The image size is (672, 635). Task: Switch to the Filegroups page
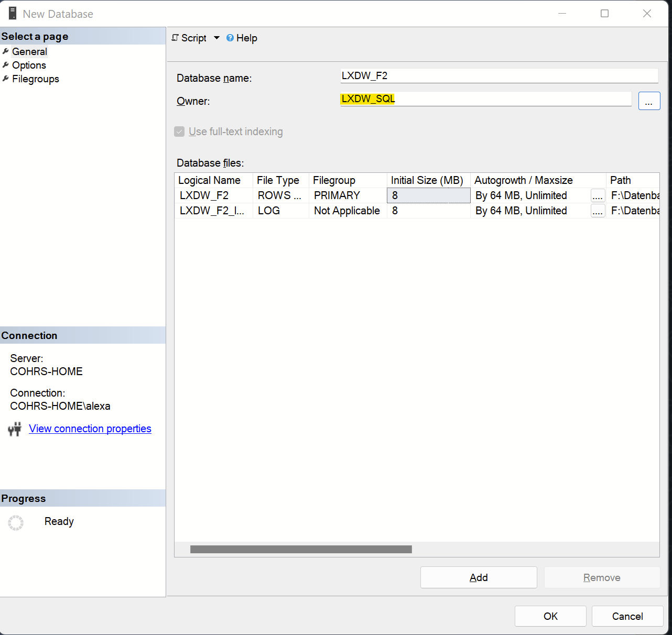[x=35, y=79]
